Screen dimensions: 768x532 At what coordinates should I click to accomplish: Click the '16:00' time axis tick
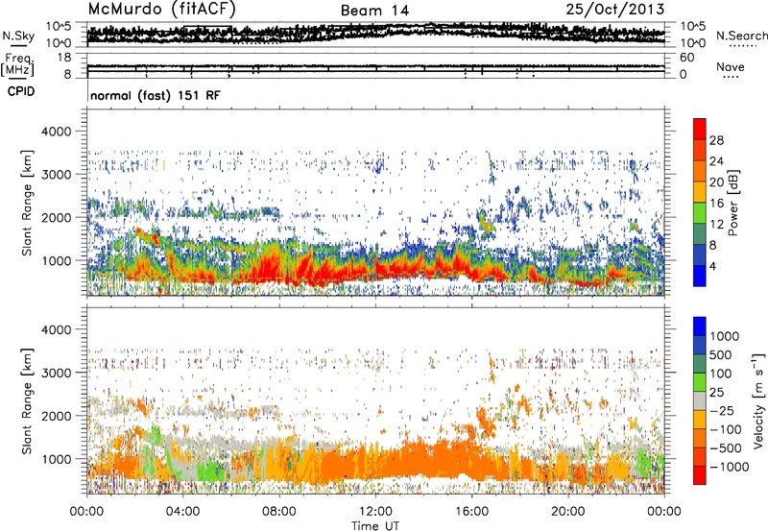point(471,511)
